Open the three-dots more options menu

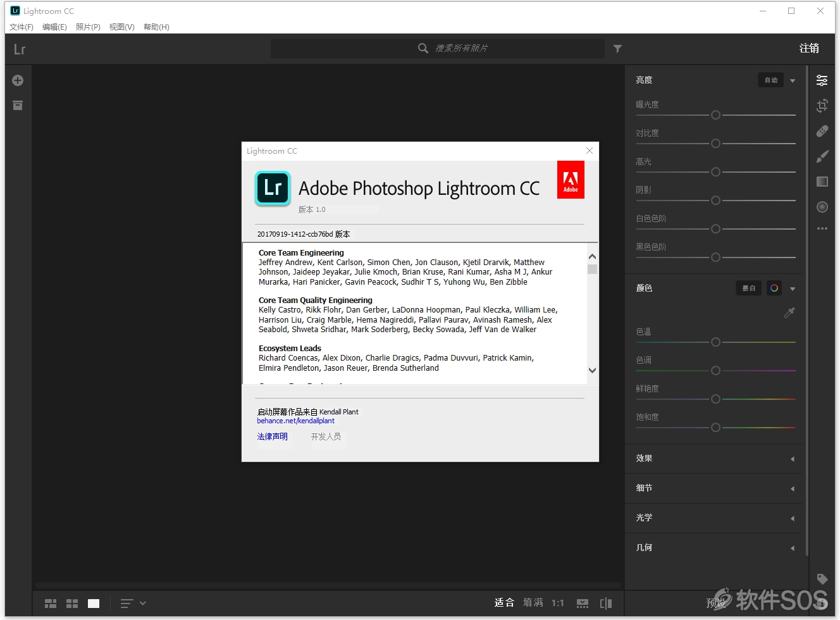tap(822, 228)
